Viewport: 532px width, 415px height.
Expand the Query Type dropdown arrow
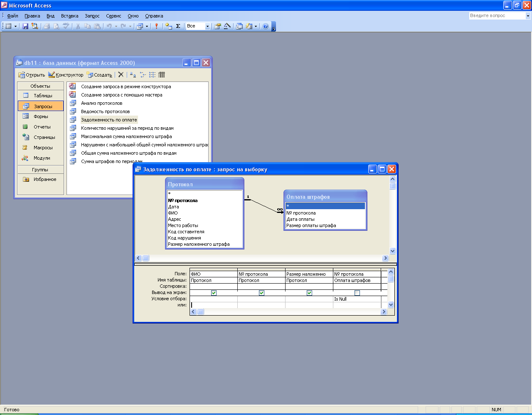click(147, 26)
